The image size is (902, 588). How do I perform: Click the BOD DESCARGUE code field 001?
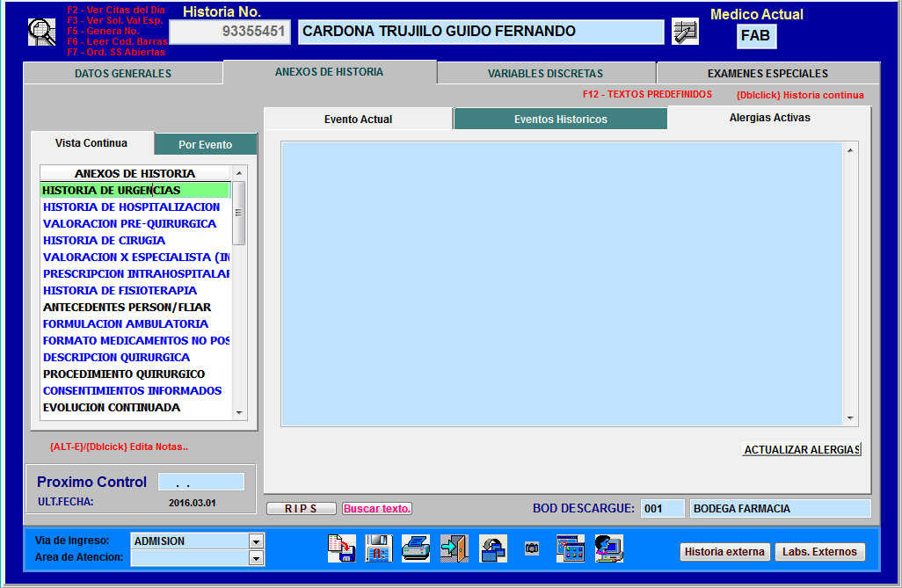tap(662, 509)
